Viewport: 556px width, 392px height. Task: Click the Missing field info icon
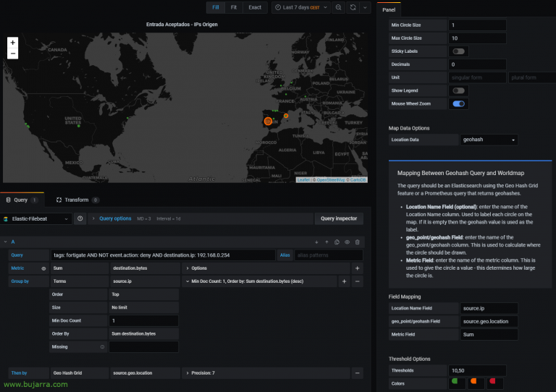coord(102,347)
